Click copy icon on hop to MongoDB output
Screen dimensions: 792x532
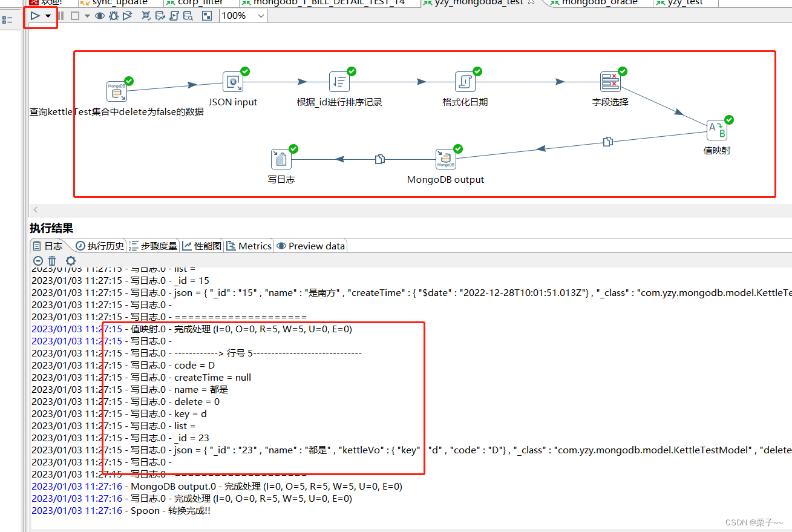608,142
